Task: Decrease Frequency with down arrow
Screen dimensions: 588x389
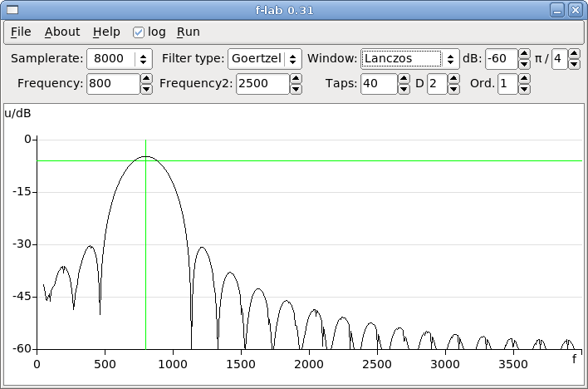Action: click(x=146, y=89)
